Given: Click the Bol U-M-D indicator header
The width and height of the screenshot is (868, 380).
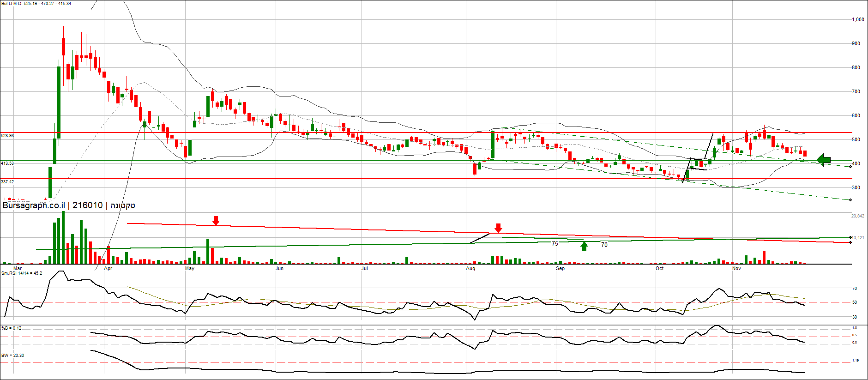Looking at the screenshot, I should 36,4.
